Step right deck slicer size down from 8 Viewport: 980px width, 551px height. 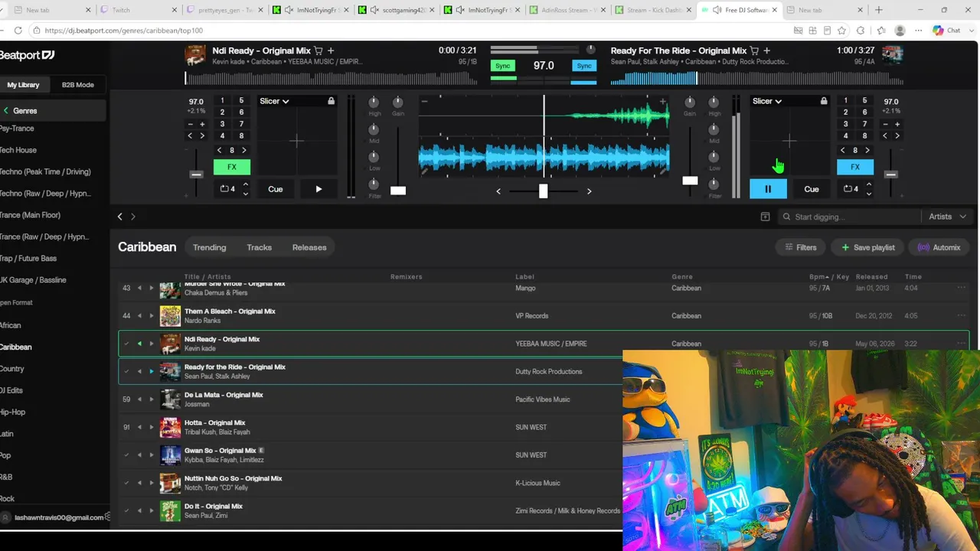click(843, 150)
